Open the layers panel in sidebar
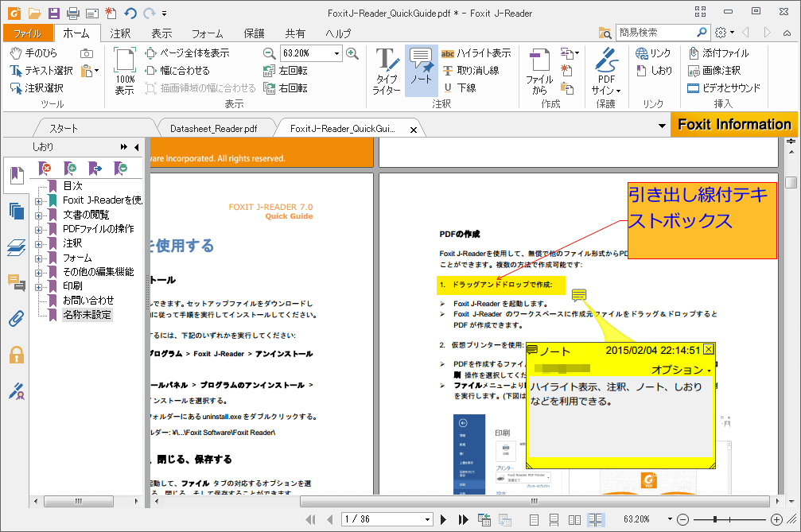 pyautogui.click(x=16, y=247)
